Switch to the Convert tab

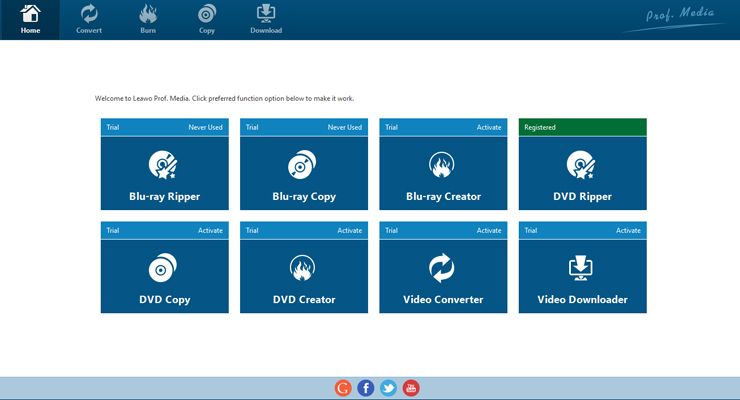tap(89, 20)
